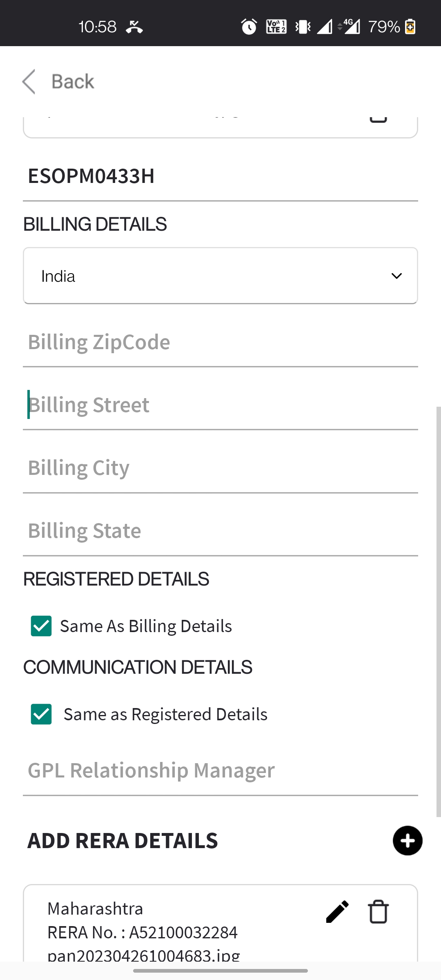
Task: Focus the GPL Relationship Manager field
Action: [x=220, y=771]
